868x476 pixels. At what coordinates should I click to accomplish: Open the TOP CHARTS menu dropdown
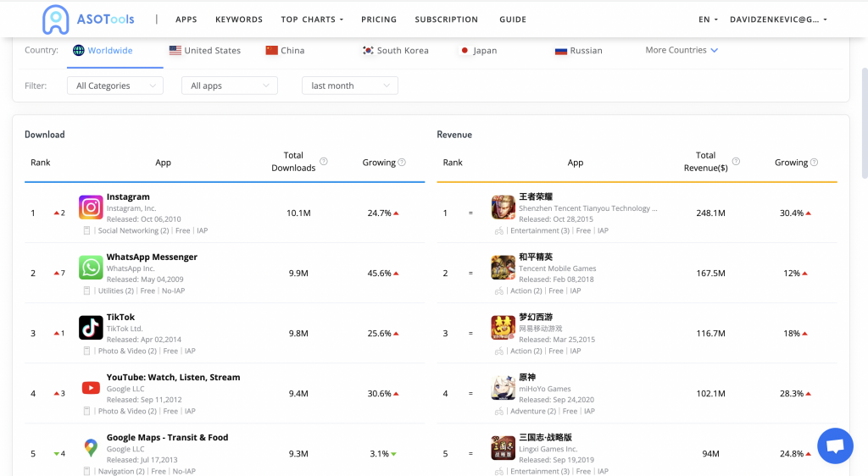(x=312, y=19)
